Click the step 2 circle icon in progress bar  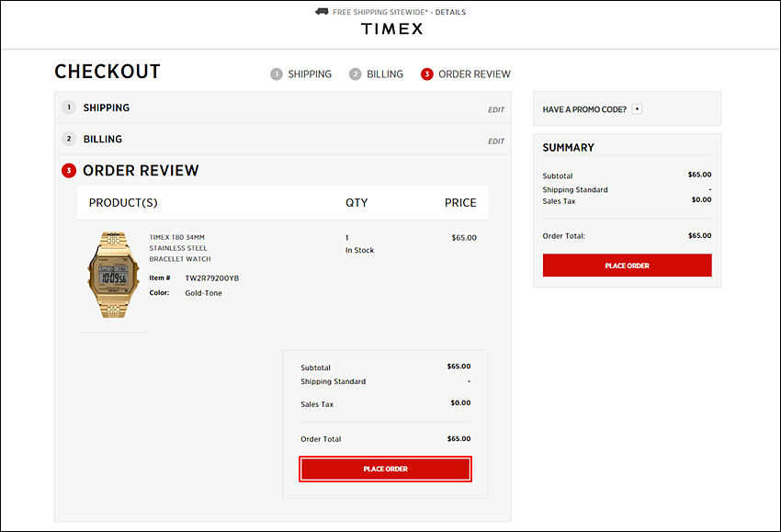point(356,74)
